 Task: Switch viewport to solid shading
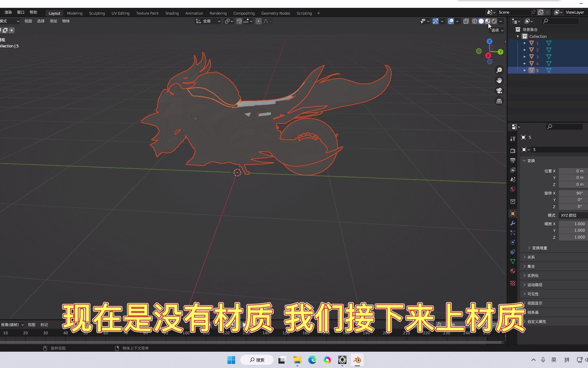click(x=481, y=21)
